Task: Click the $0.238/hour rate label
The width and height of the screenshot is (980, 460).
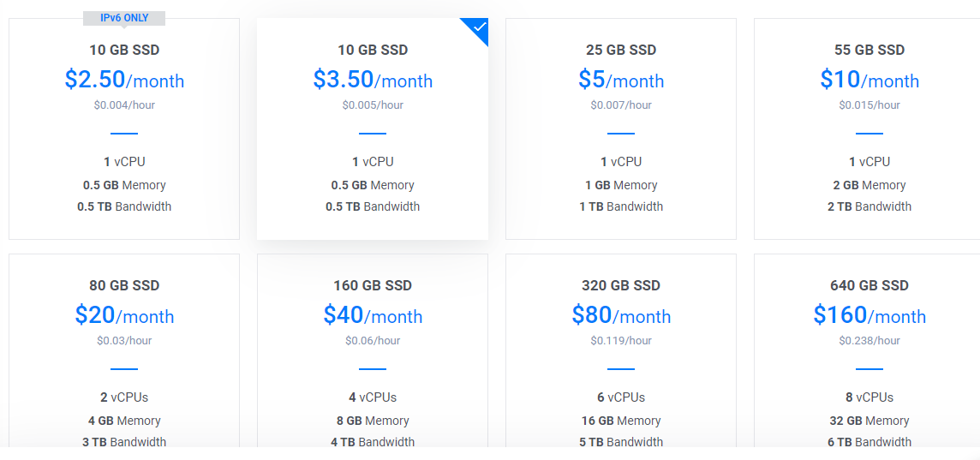Action: (x=869, y=341)
